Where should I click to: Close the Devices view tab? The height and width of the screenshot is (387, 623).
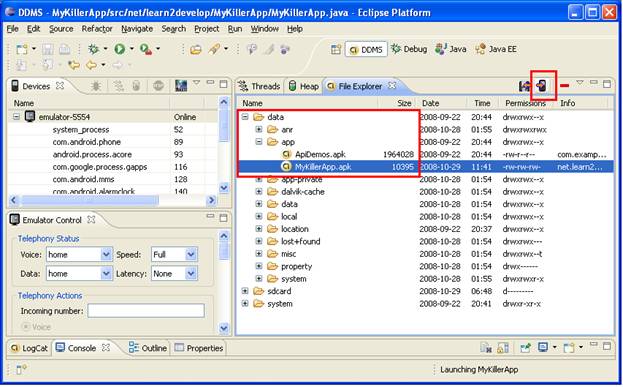(x=60, y=85)
